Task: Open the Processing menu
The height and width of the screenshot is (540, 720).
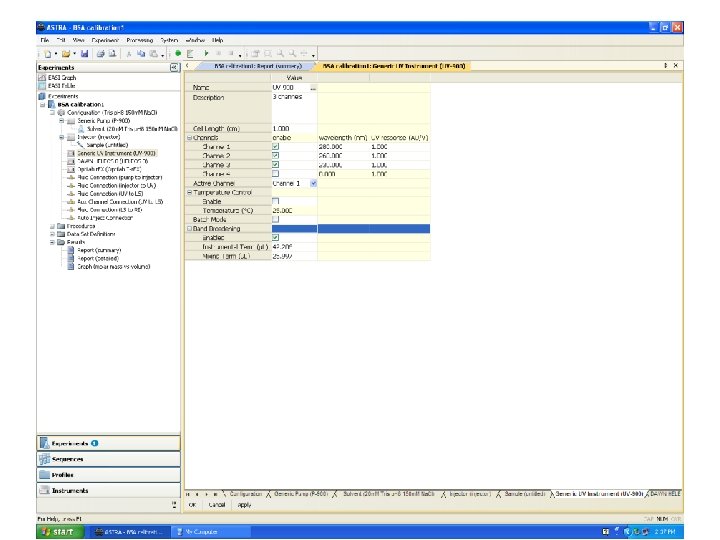Action: (x=139, y=39)
